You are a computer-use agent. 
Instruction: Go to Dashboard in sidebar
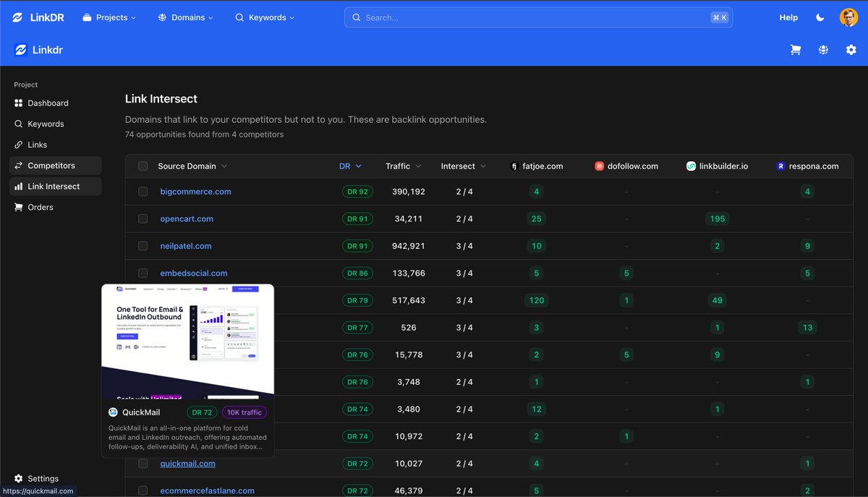[55, 103]
